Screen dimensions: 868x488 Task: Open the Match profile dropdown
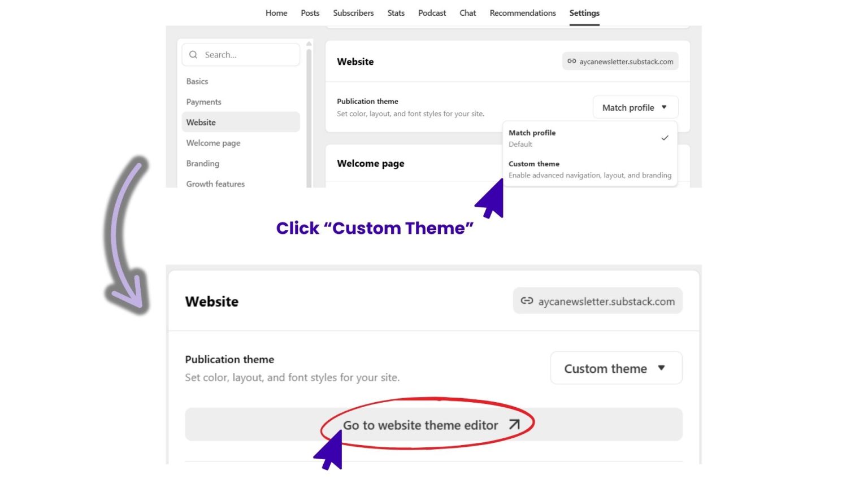click(x=635, y=107)
